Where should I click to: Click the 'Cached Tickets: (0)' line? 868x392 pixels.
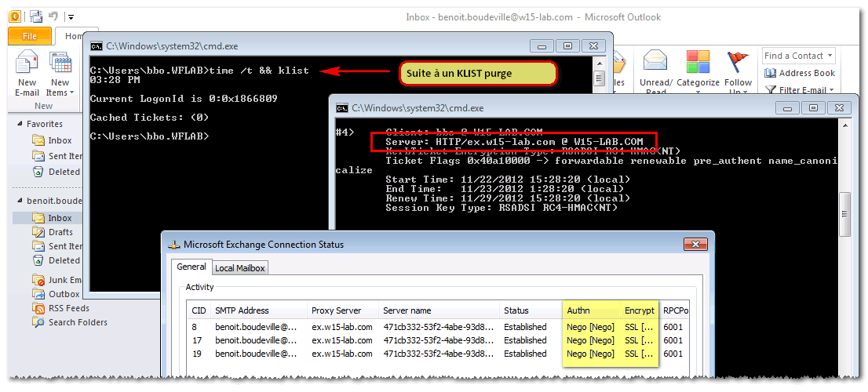tap(149, 118)
